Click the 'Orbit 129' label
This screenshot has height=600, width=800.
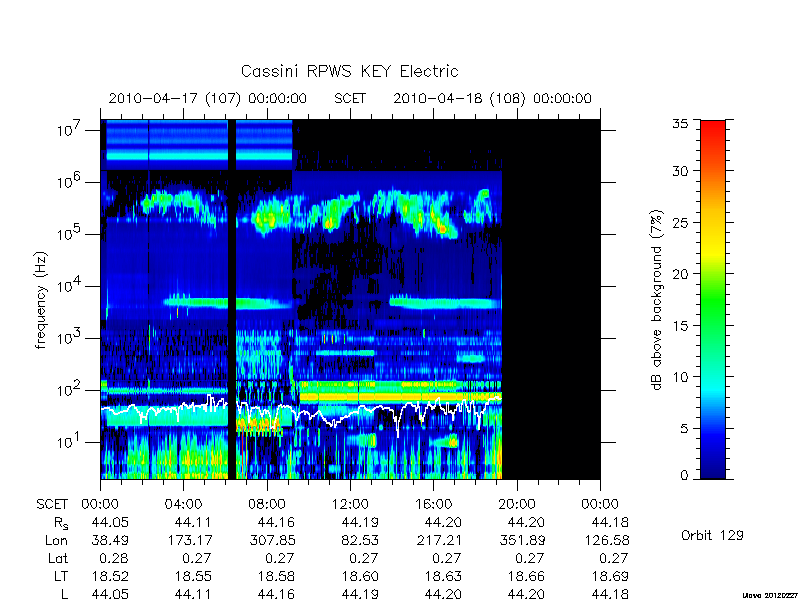click(x=712, y=535)
